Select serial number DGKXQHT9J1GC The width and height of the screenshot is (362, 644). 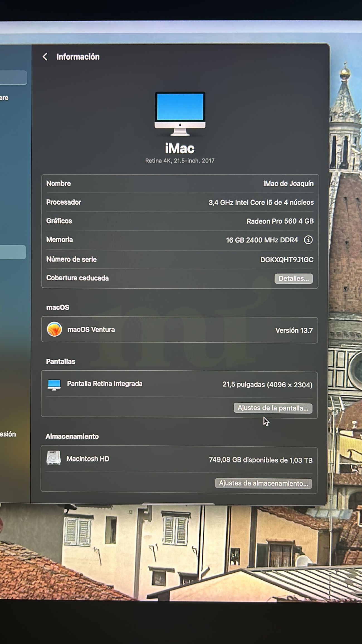[x=287, y=260]
